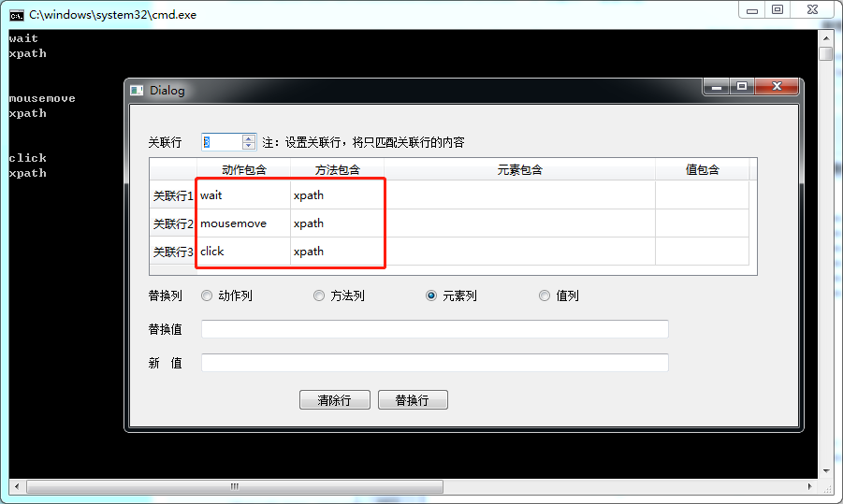The image size is (843, 504).
Task: Click 'click' text in cmd console
Action: [x=27, y=158]
